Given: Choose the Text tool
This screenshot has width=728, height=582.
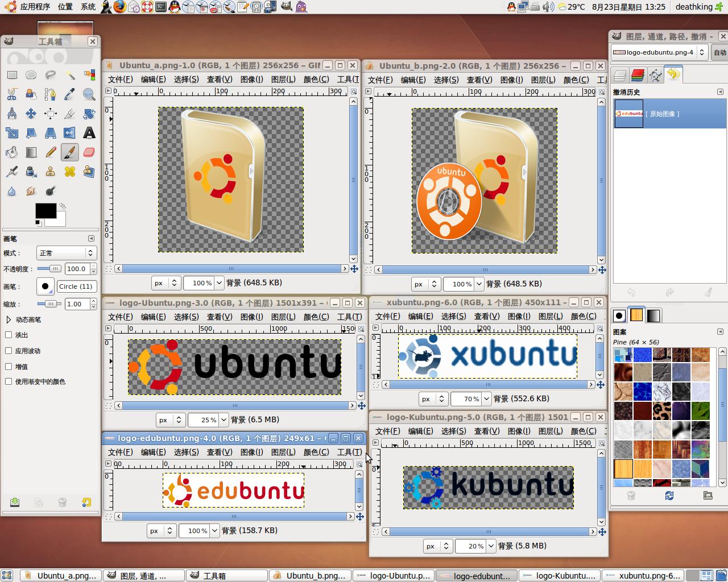Looking at the screenshot, I should (89, 133).
